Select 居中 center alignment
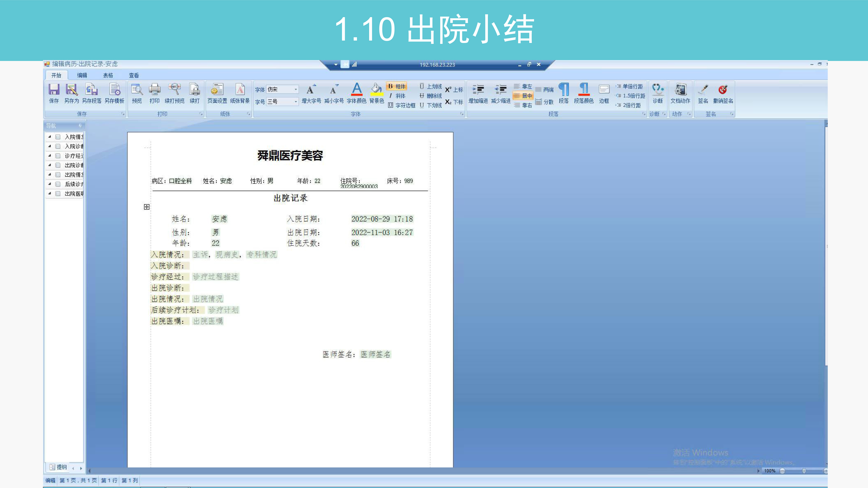This screenshot has width=868, height=488. tap(523, 96)
